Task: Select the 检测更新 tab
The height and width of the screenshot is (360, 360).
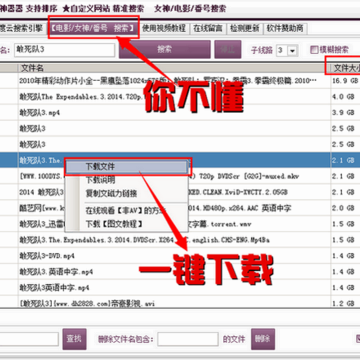Action: pos(245,29)
